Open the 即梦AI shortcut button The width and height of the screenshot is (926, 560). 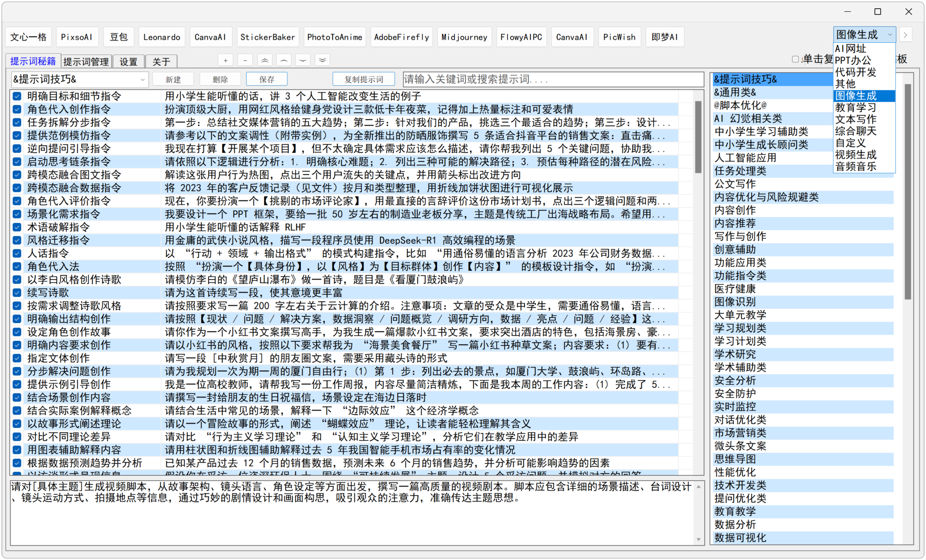[x=665, y=37]
